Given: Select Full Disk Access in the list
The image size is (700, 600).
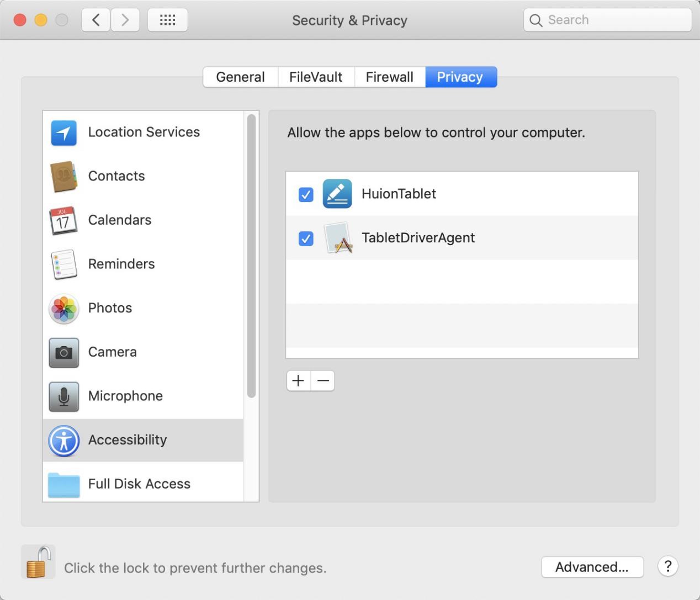Looking at the screenshot, I should point(143,482).
